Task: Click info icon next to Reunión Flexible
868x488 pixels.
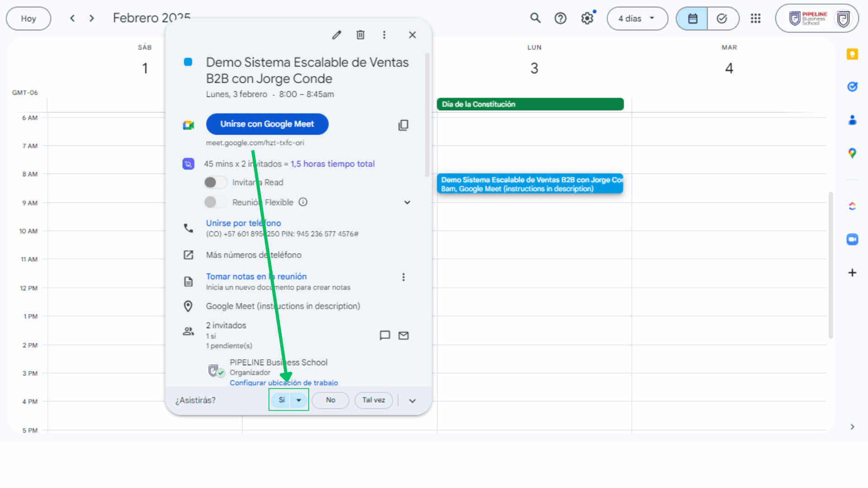Action: (303, 202)
